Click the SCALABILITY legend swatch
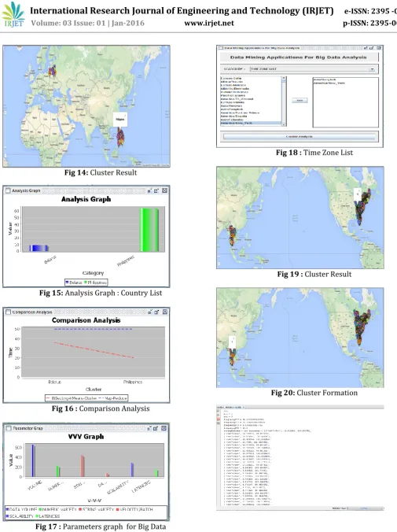 click(x=8, y=516)
